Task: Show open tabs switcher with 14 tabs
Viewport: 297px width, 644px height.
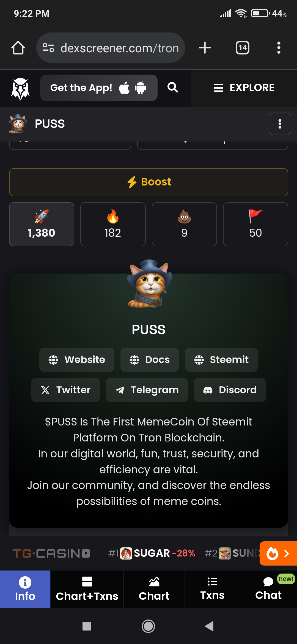Action: 243,48
